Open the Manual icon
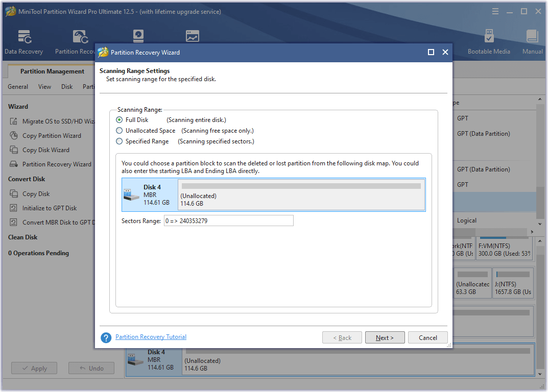This screenshot has width=548, height=392. click(x=532, y=42)
